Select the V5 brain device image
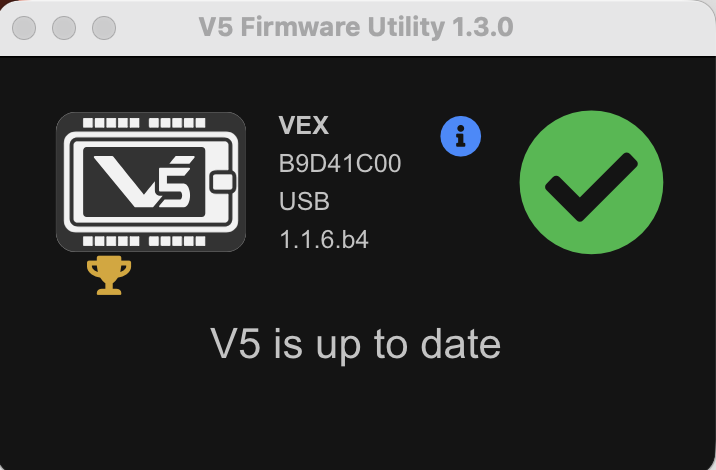The width and height of the screenshot is (716, 470). (x=151, y=182)
